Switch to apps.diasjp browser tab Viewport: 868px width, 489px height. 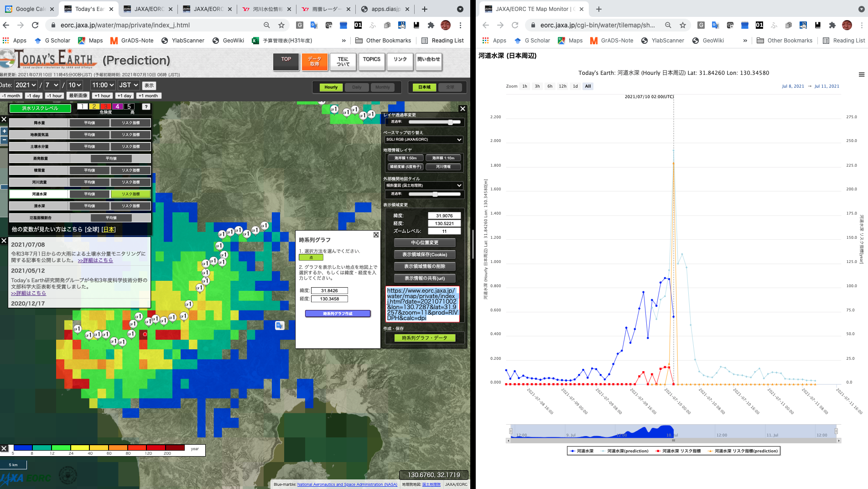(385, 9)
